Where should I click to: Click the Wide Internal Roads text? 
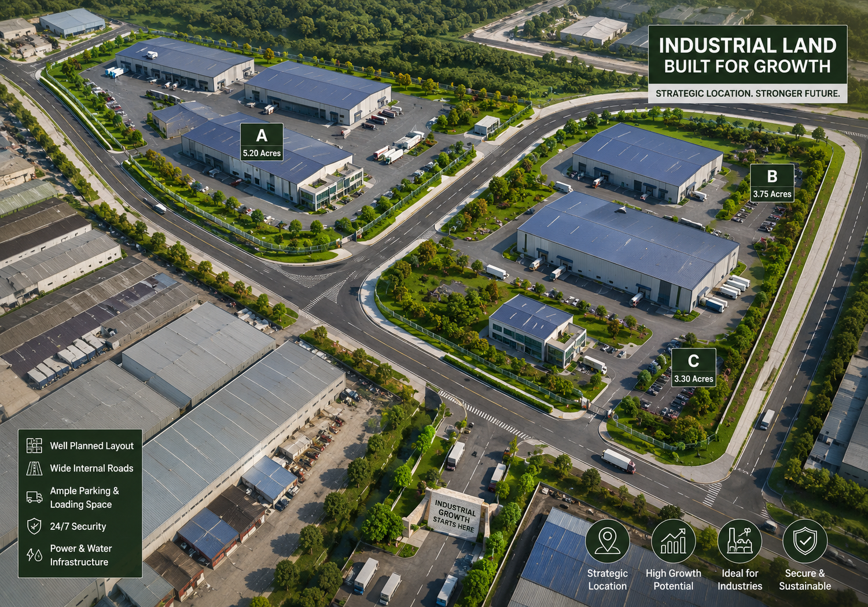[x=91, y=468]
